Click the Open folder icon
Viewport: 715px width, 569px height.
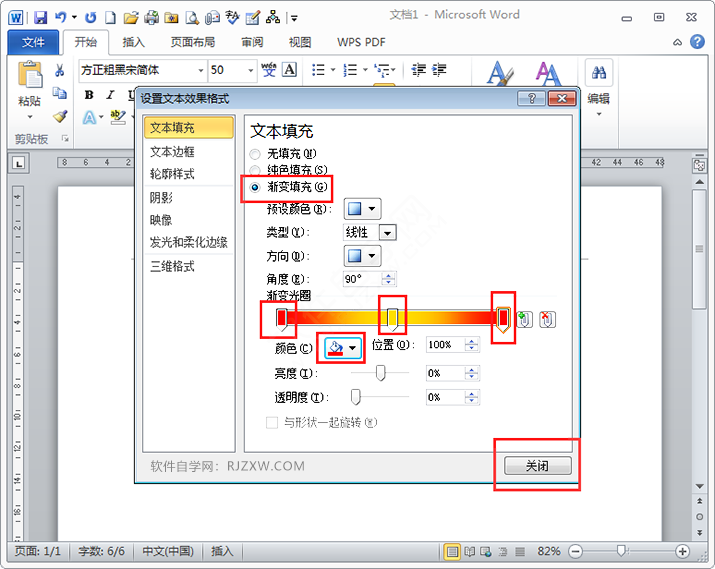(x=131, y=18)
